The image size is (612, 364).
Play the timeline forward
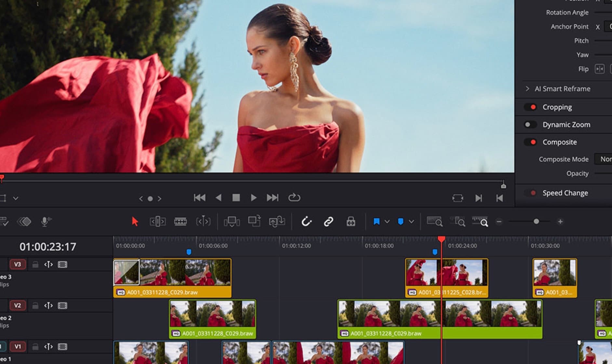pyautogui.click(x=254, y=198)
